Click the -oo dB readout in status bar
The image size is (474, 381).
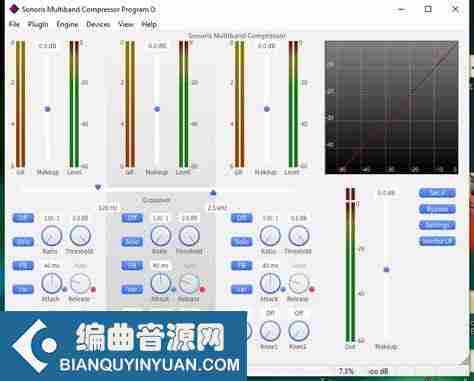(378, 371)
